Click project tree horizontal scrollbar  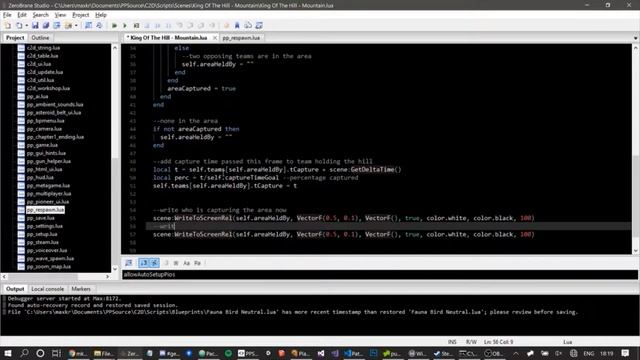(56, 277)
